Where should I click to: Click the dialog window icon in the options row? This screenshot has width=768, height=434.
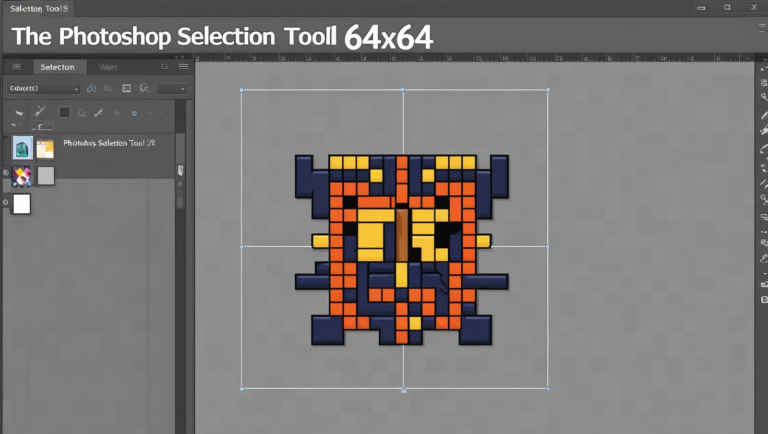(126, 88)
